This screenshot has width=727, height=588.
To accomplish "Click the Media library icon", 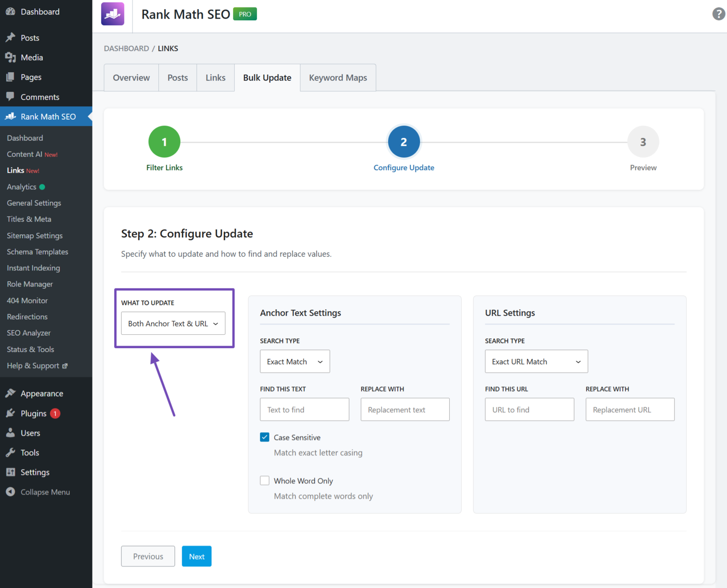I will pos(10,57).
